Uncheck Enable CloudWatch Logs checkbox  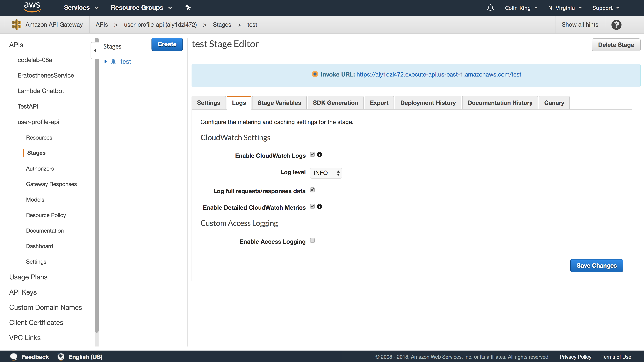[312, 155]
